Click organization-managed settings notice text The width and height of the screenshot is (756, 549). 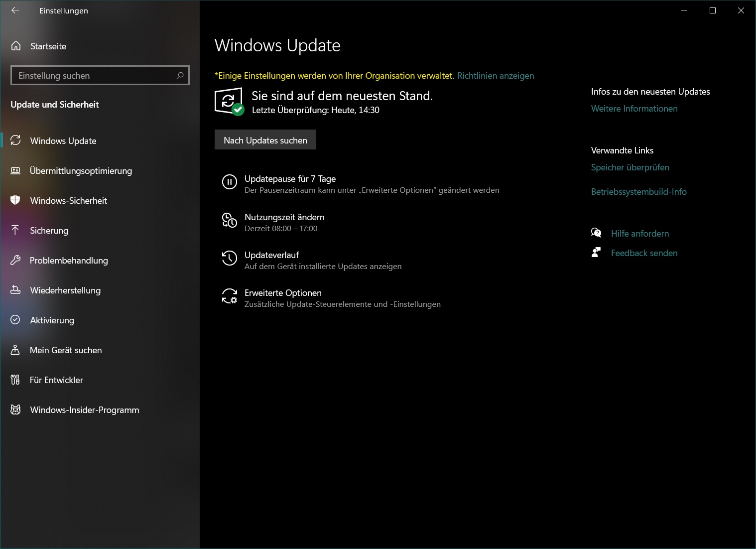click(334, 76)
